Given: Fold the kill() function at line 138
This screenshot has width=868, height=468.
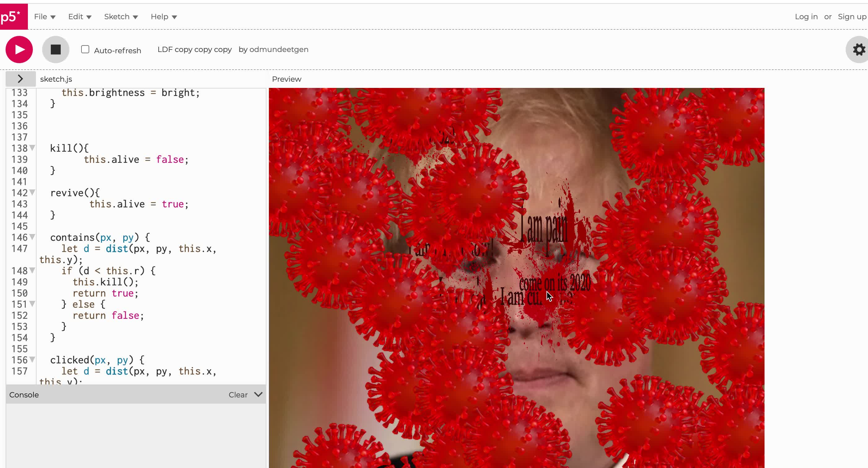Looking at the screenshot, I should pos(32,148).
